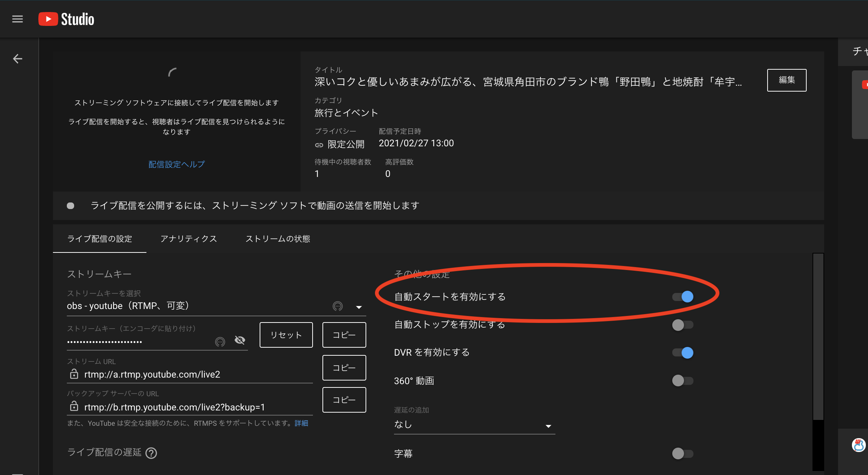Click the antenna icon next to the stream key field

220,341
